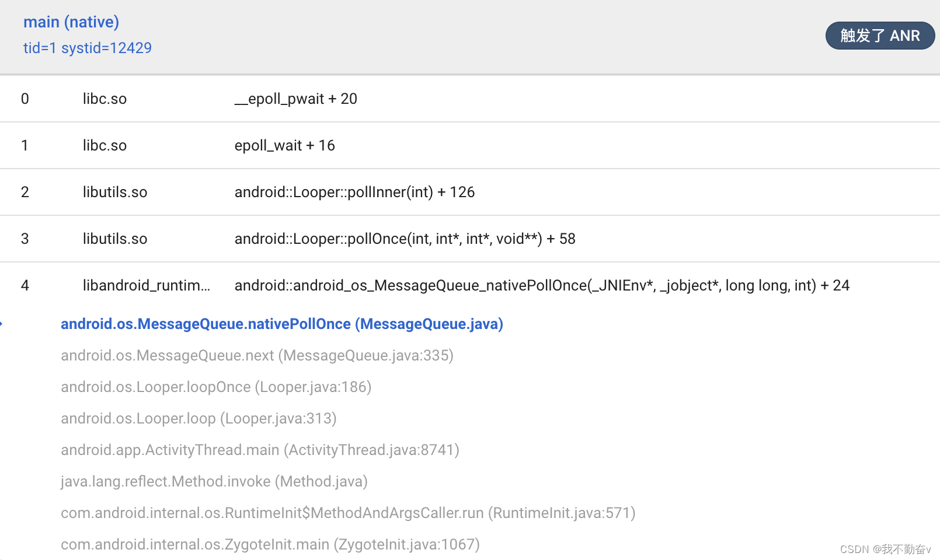Viewport: 940px width, 560px height.
Task: Click the tid=1 systid=12429 text
Action: [88, 48]
